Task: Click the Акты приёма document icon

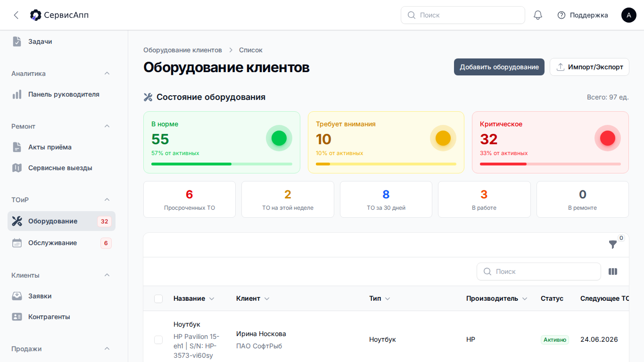Action: click(x=17, y=147)
